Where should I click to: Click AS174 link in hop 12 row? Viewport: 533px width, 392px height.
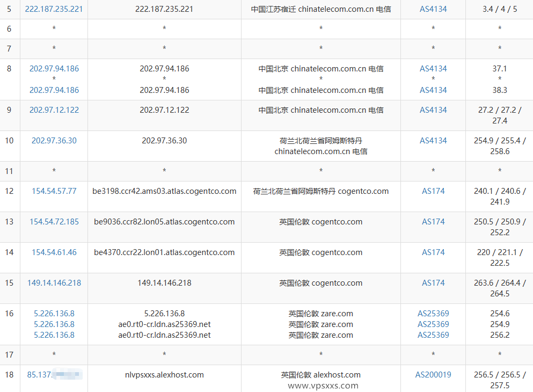(x=433, y=191)
